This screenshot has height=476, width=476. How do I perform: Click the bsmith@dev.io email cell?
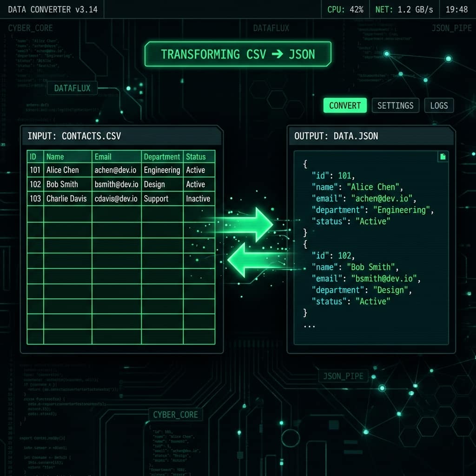117,184
